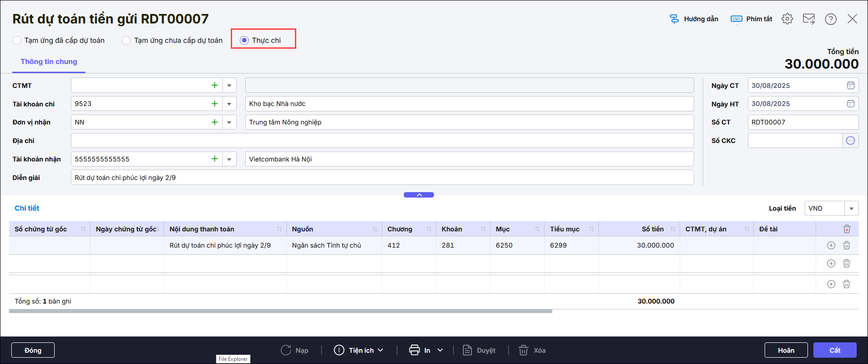Open the help question mark icon
The image size is (868, 364).
coord(831,19)
